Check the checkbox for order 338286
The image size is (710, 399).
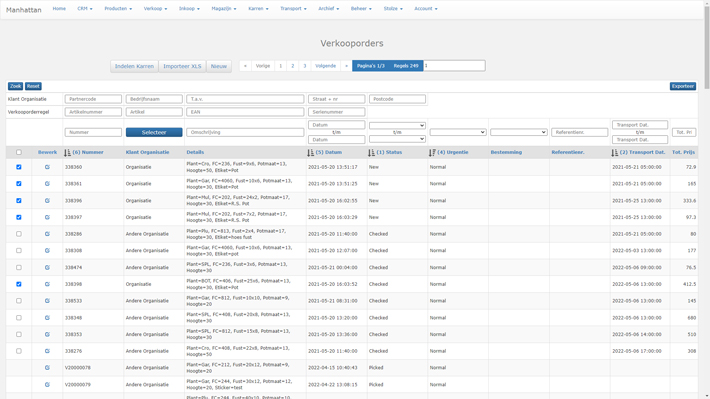click(x=19, y=234)
